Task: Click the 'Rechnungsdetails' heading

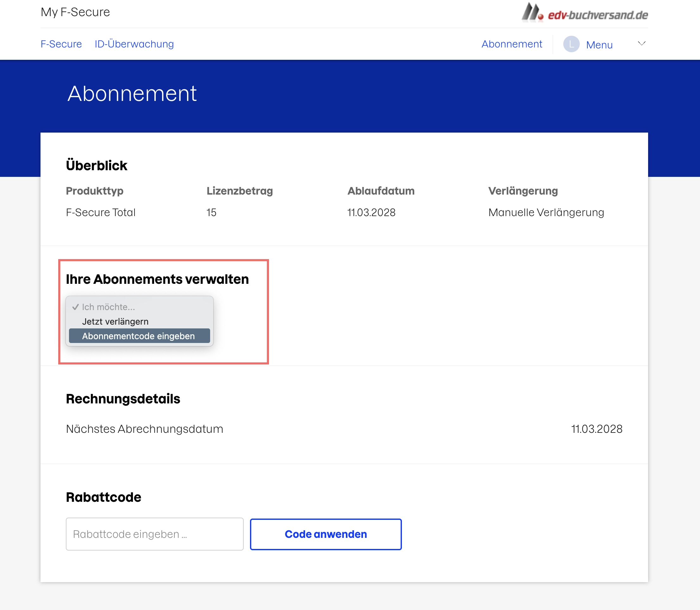Action: click(123, 399)
